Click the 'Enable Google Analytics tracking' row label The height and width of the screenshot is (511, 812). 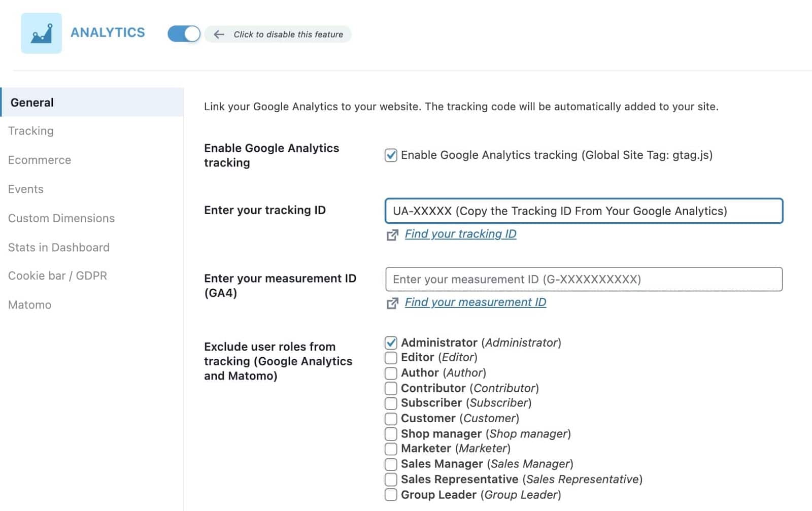pos(272,155)
